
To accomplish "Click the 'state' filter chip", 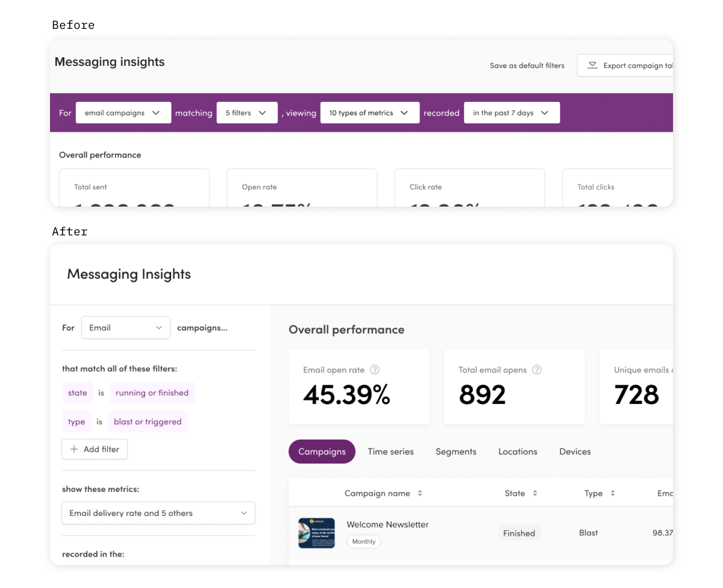I will click(77, 392).
